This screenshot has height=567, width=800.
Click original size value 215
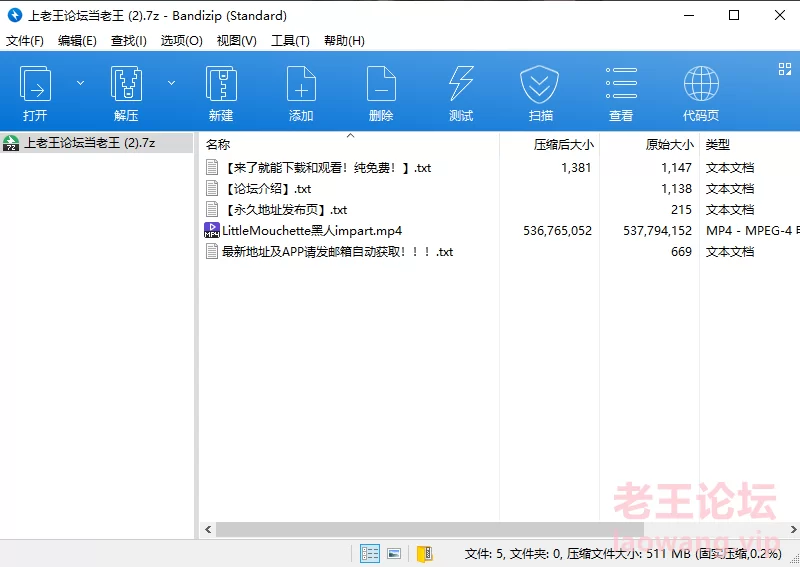pyautogui.click(x=681, y=210)
